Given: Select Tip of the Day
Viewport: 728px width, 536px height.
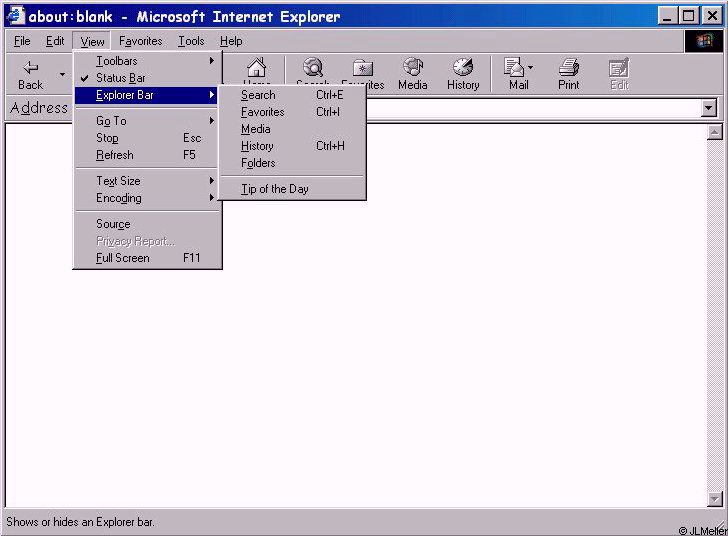Looking at the screenshot, I should (292, 189).
